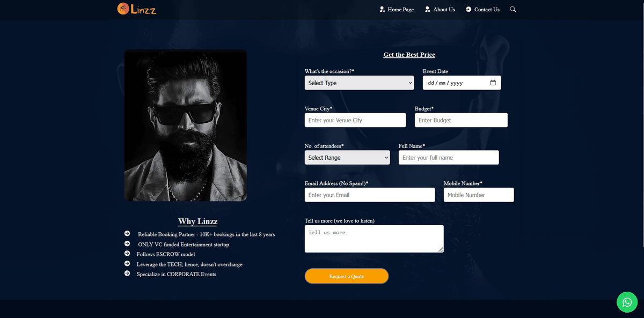644x318 pixels.
Task: Expand the occasion Select Type dropdown
Action: [359, 83]
